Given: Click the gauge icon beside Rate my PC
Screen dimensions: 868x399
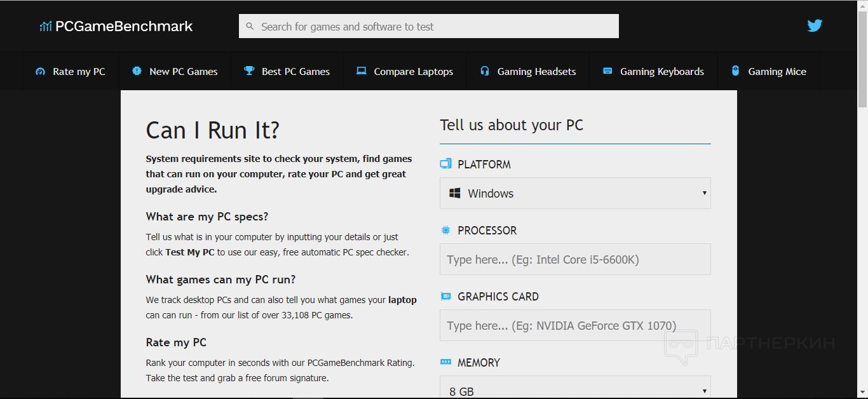Looking at the screenshot, I should pyautogui.click(x=41, y=71).
